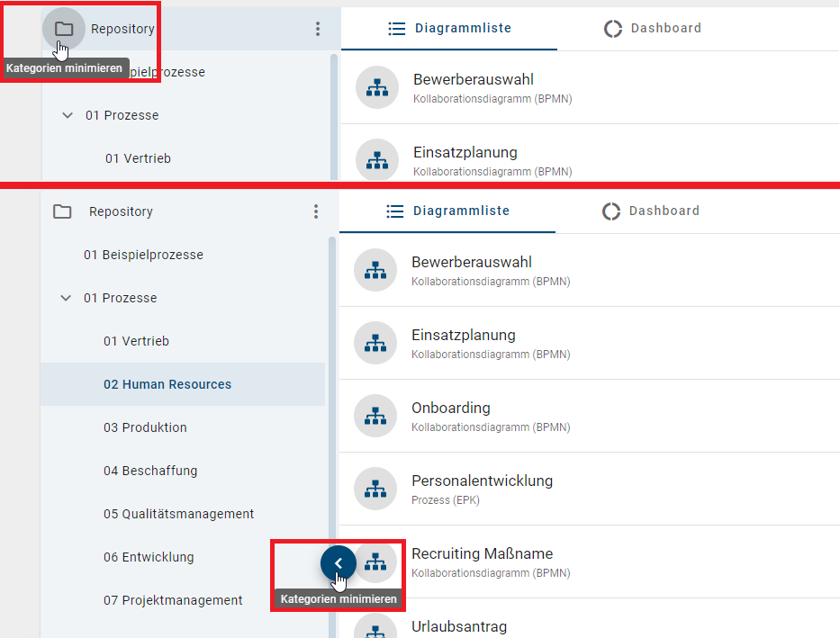840x638 pixels.
Task: Collapse categories using the Kategorien minimieren toggle
Action: 338,562
